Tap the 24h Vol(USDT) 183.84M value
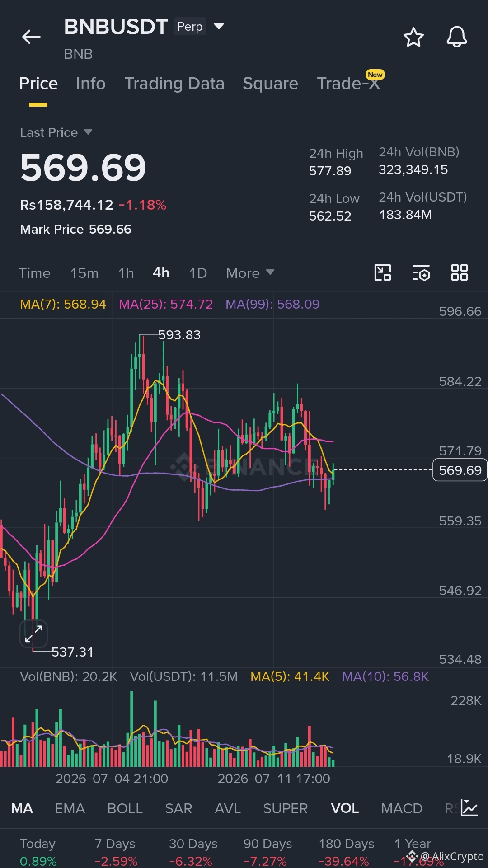Screen dimensions: 488x868 [x=405, y=215]
